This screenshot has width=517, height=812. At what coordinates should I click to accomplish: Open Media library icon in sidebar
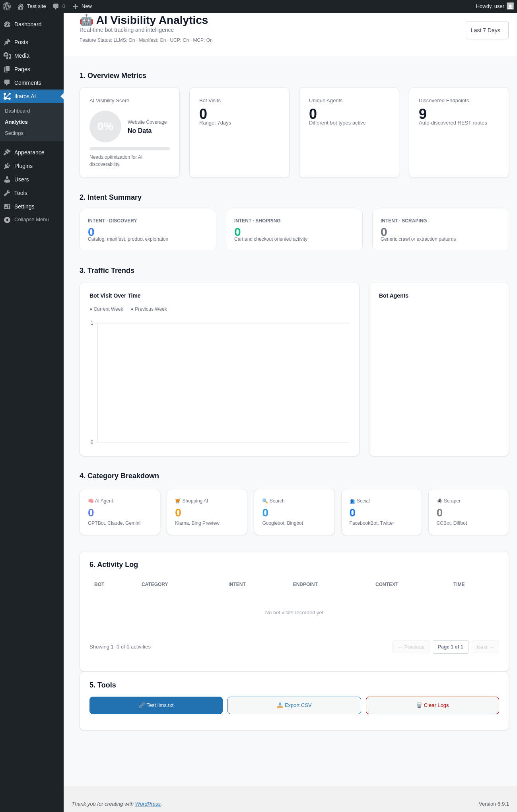point(7,56)
